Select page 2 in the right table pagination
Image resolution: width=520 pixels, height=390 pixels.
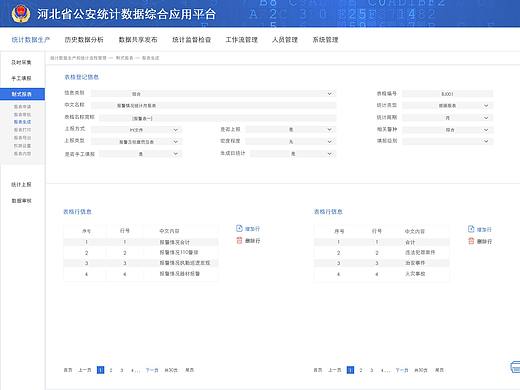361,370
